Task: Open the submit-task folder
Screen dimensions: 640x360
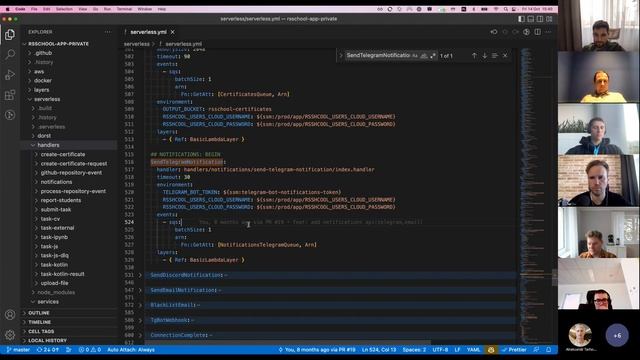Action: [x=56, y=209]
